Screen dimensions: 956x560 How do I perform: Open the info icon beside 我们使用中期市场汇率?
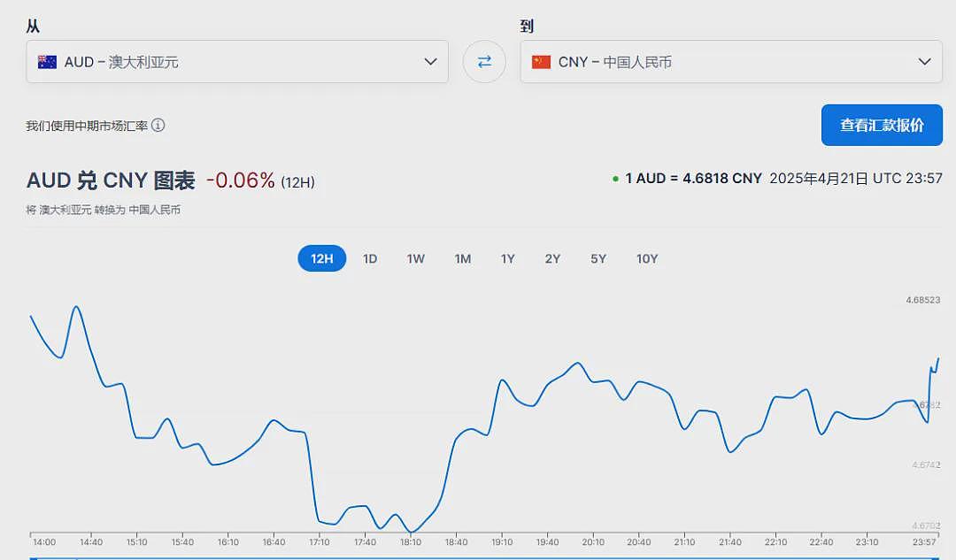(x=158, y=125)
